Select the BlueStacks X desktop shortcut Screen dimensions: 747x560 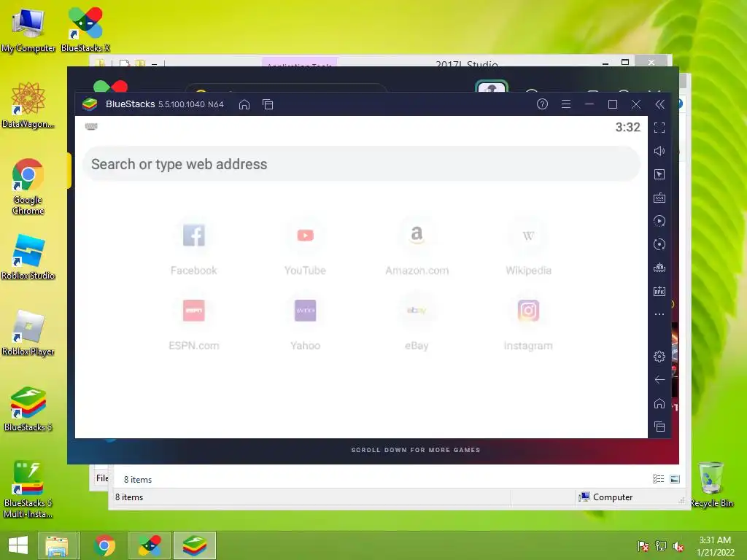[x=85, y=30]
